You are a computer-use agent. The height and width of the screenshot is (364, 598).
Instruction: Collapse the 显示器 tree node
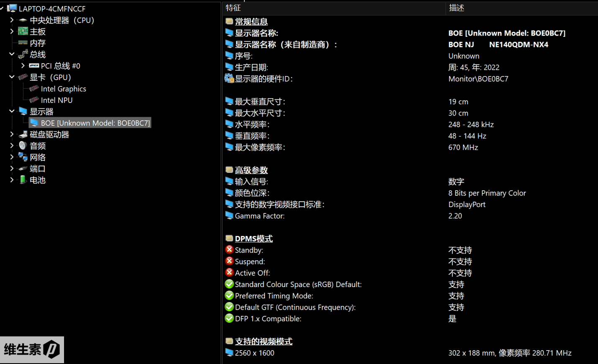click(12, 111)
